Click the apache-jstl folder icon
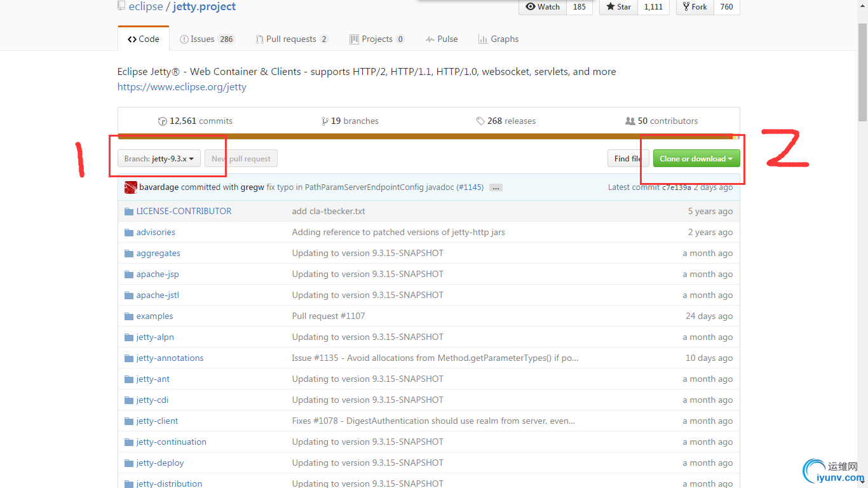868x488 pixels. (129, 295)
